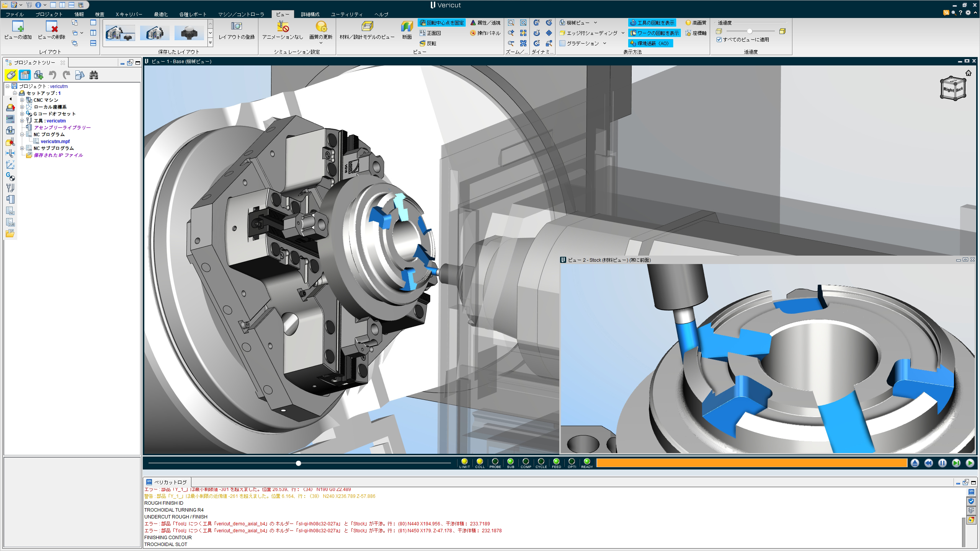This screenshot has height=551, width=980.
Task: Open the 断面 (section) tool
Action: tap(407, 27)
